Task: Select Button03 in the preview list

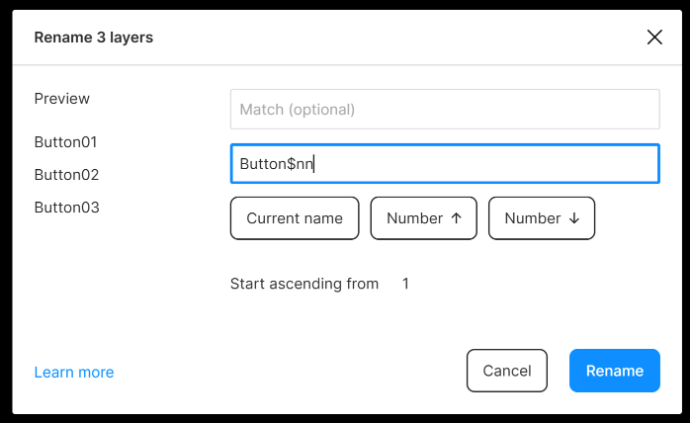Action: tap(67, 207)
